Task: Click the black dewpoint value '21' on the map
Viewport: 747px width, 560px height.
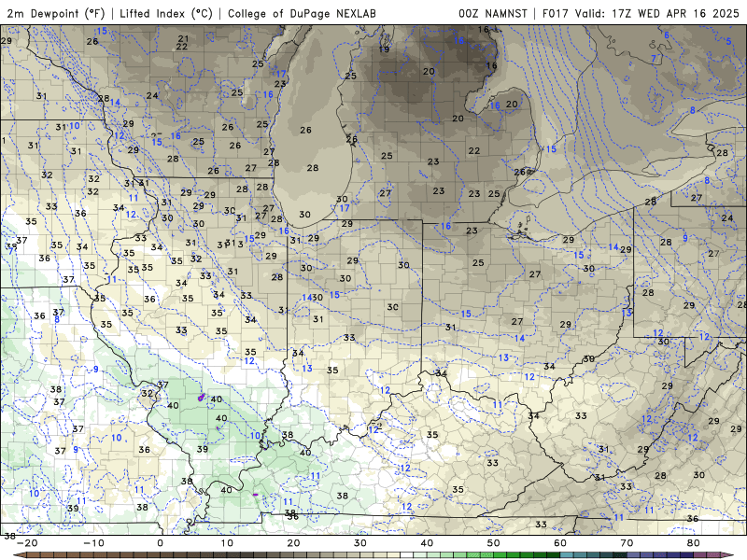Action: click(183, 38)
